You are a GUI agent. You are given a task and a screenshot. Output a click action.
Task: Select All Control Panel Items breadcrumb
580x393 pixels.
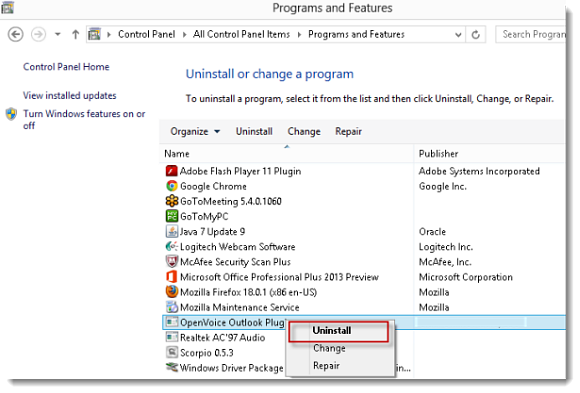click(x=241, y=34)
